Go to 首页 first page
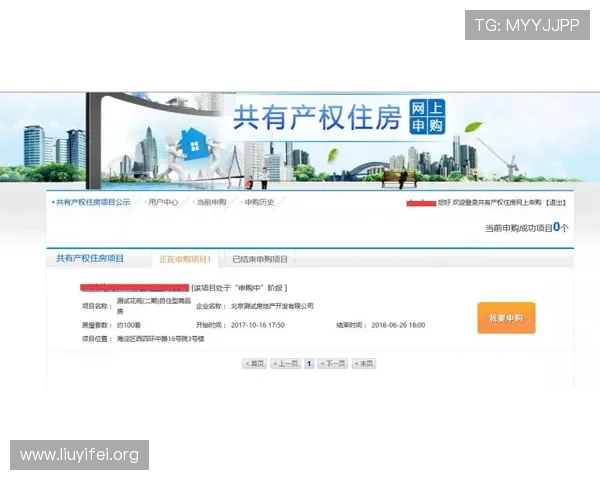 click(254, 363)
